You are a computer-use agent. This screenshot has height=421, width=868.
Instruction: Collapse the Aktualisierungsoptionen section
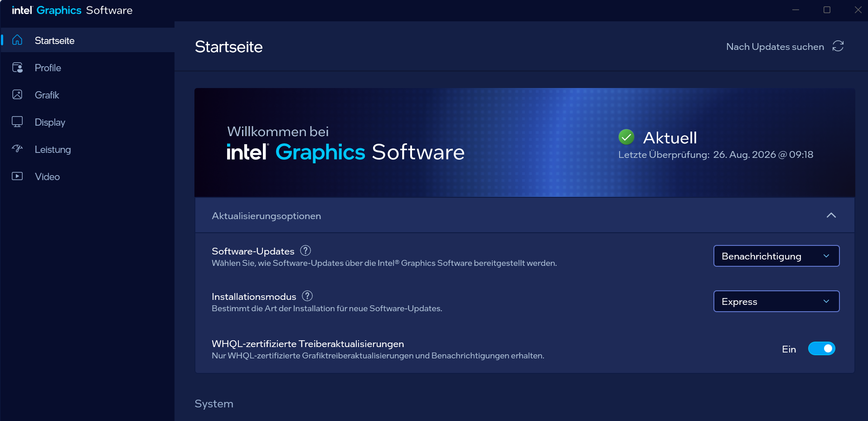click(831, 215)
